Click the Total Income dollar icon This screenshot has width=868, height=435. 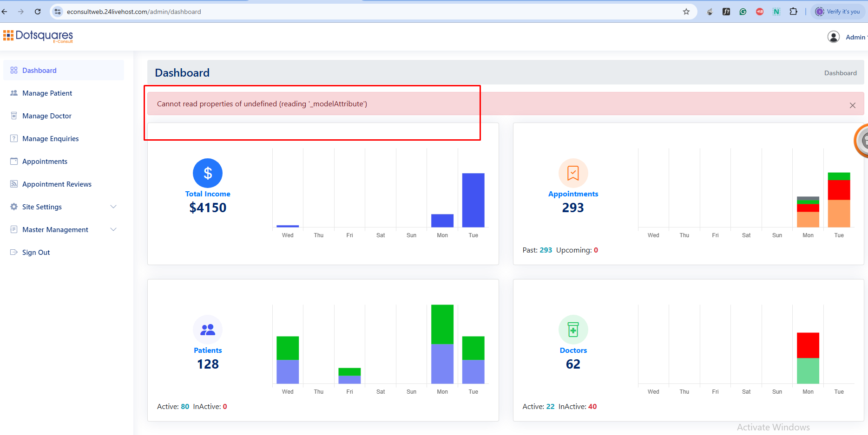(208, 173)
